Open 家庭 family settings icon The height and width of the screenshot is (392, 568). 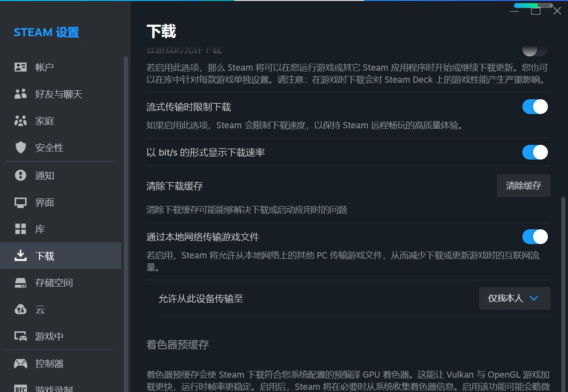(21, 121)
